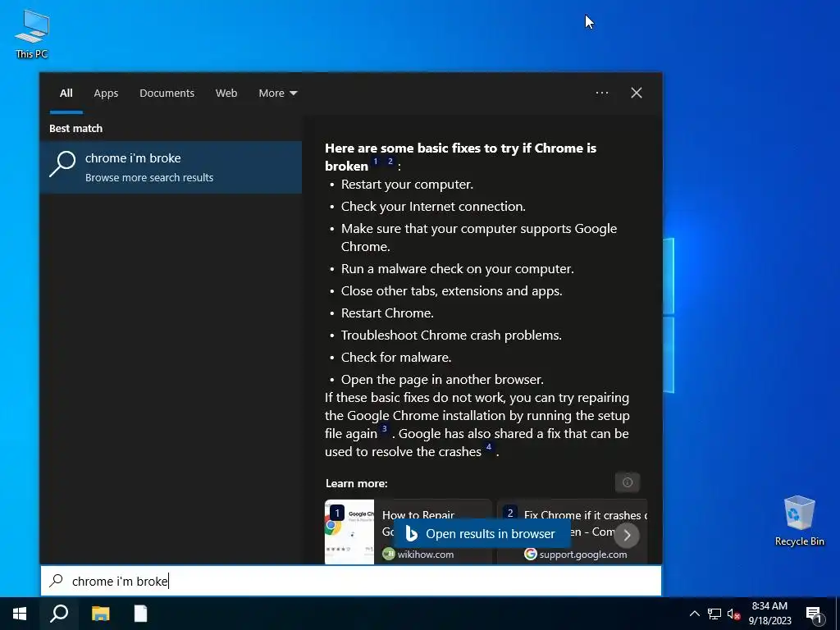Image resolution: width=840 pixels, height=630 pixels.
Task: Click 'Check your Internet connection.' bullet
Action: point(433,206)
